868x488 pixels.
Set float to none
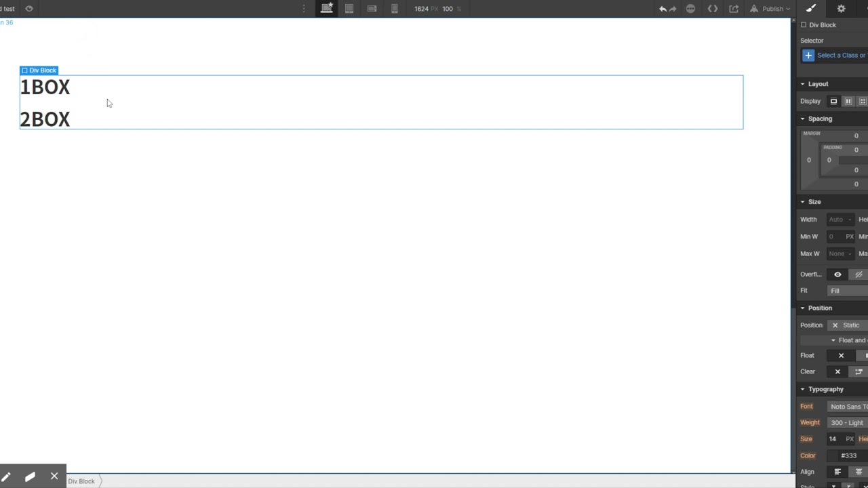[x=841, y=355]
